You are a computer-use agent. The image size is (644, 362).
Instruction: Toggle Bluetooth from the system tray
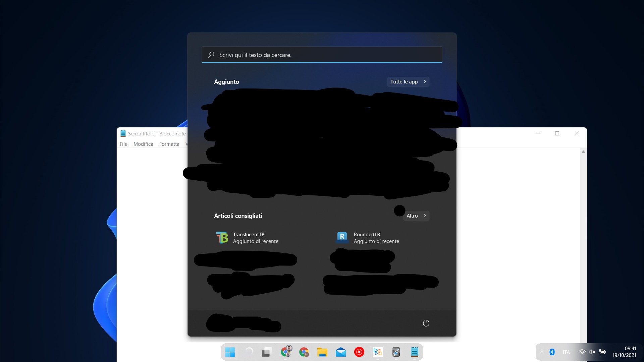click(x=552, y=352)
